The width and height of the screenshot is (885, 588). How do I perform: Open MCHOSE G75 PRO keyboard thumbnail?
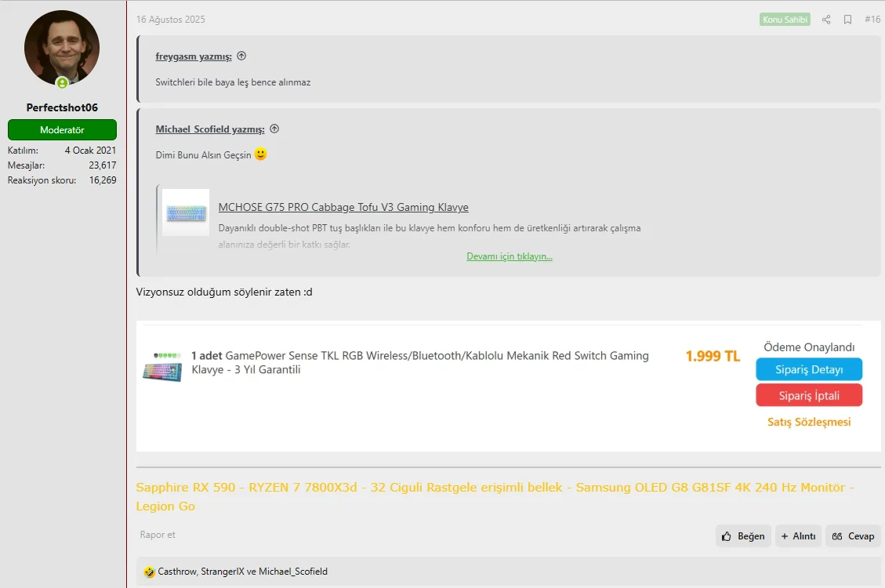coord(186,212)
